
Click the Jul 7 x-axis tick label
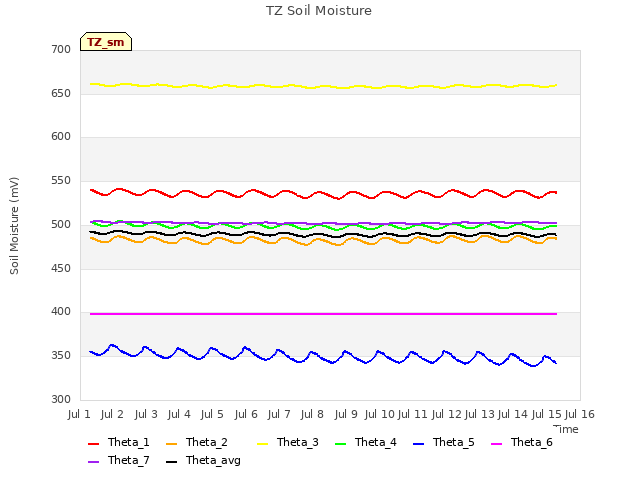click(x=279, y=414)
